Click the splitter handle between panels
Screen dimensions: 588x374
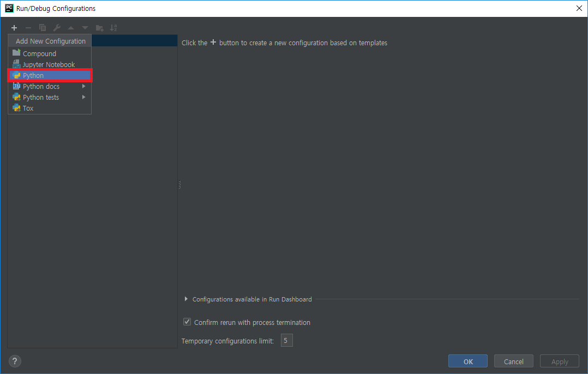(179, 185)
